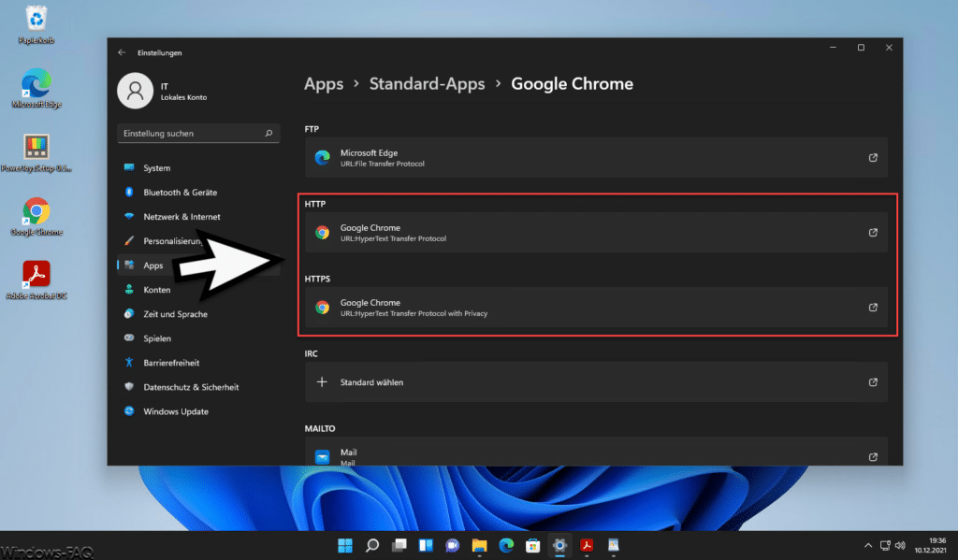This screenshot has width=958, height=560.
Task: Click the search magnifier in Einstellung suchen
Action: pos(269,133)
